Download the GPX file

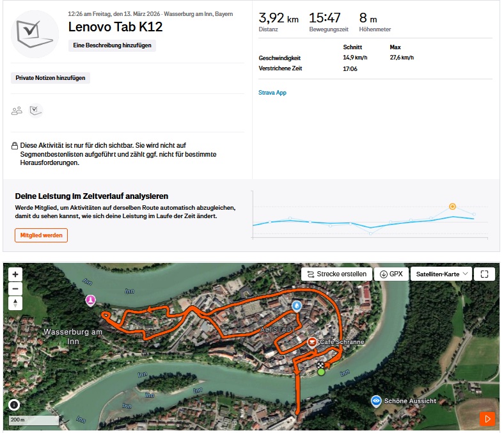click(x=390, y=274)
